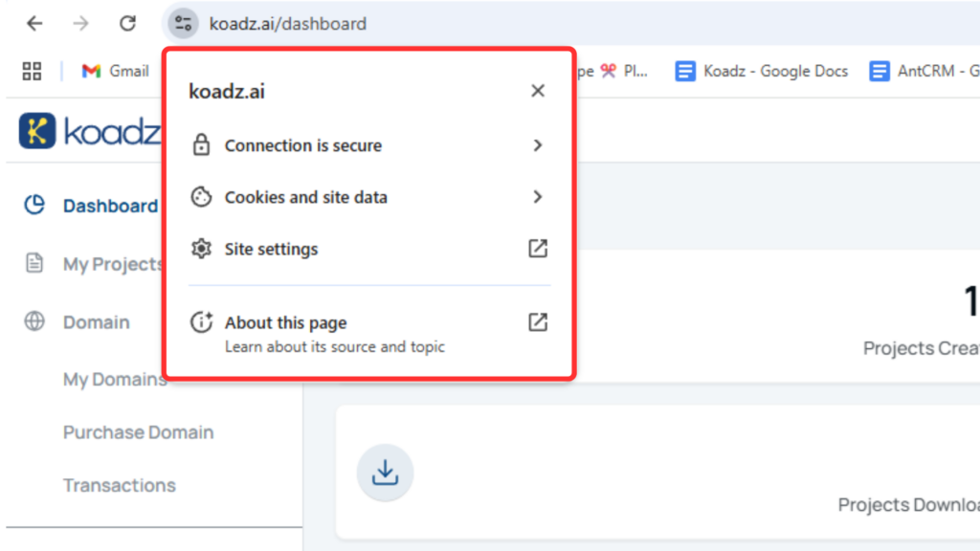Click the Projects Downloaded download icon

pyautogui.click(x=385, y=473)
